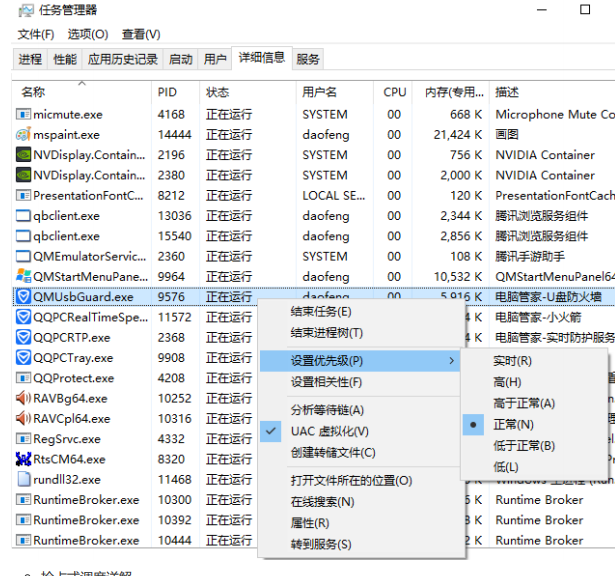Click the rundll32.exe document icon
The image size is (615, 576).
tap(23, 479)
